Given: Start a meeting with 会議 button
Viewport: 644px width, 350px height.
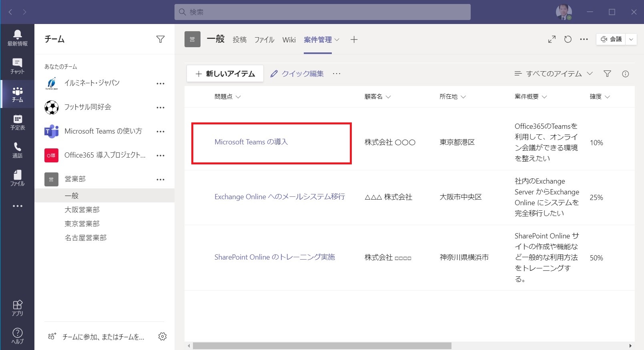Looking at the screenshot, I should click(611, 39).
